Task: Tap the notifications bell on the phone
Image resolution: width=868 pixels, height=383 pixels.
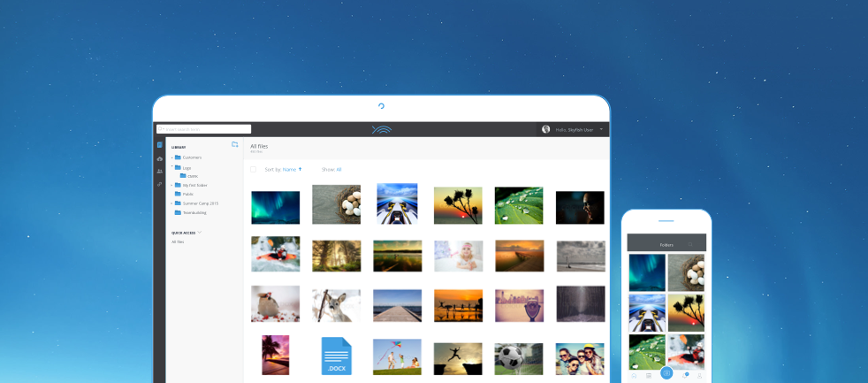Action: click(685, 375)
